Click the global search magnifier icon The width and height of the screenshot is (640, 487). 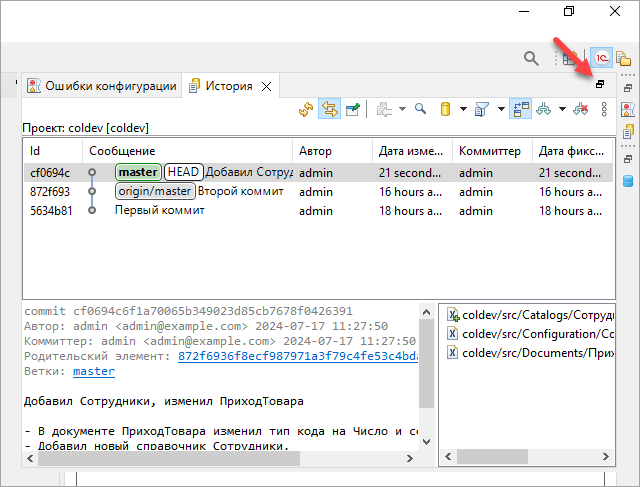click(531, 58)
